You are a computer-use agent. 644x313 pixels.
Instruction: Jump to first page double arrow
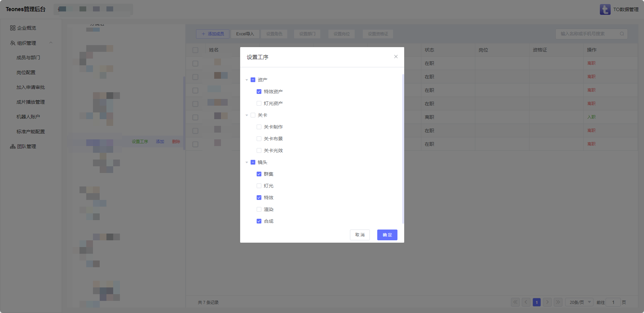(515, 302)
